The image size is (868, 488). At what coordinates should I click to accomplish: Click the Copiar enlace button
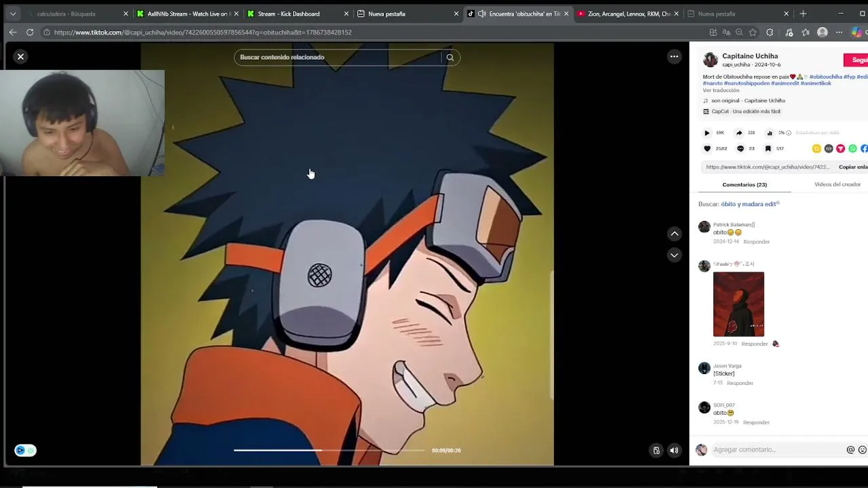click(x=853, y=167)
